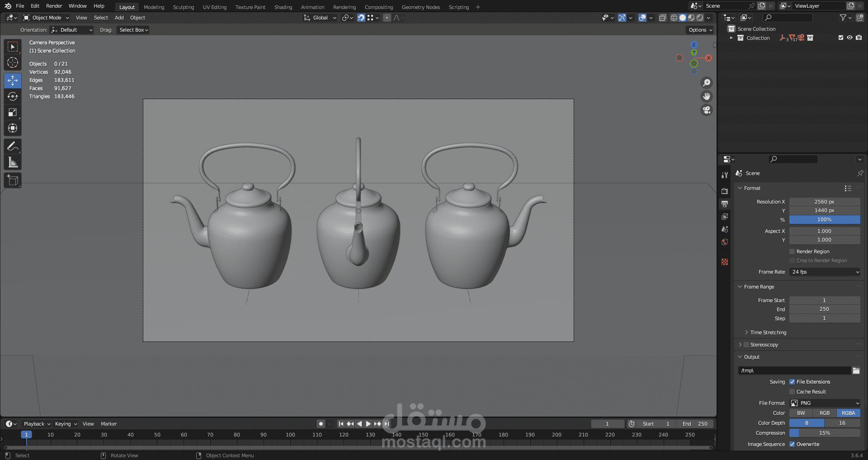Switch to the Shading workspace tab
This screenshot has height=460, width=868.
click(283, 7)
